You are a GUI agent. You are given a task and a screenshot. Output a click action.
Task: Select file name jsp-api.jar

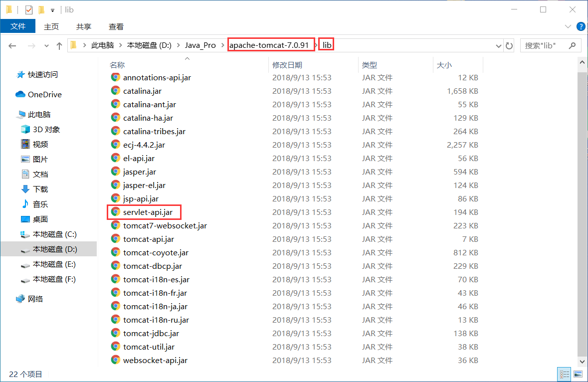pos(141,198)
